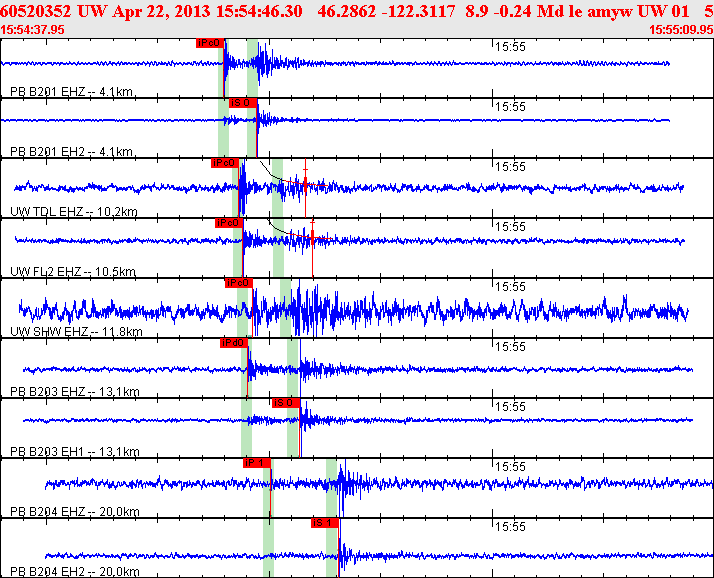The width and height of the screenshot is (714, 578).
Task: Click the 15:55 time tick on top trace
Action: point(512,46)
